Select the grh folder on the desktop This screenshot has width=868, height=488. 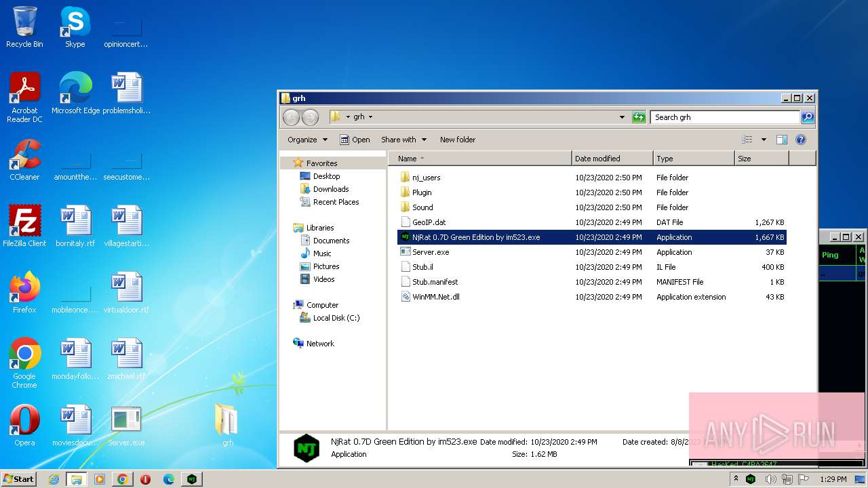click(x=227, y=426)
